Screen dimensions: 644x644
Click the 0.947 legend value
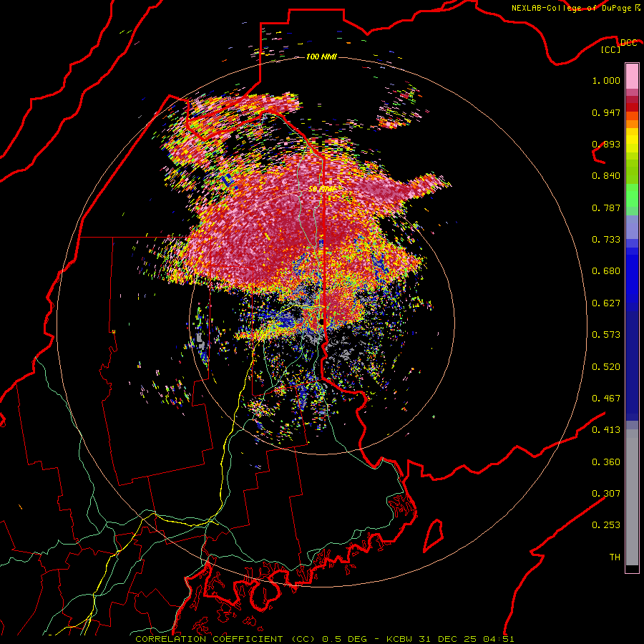(606, 112)
